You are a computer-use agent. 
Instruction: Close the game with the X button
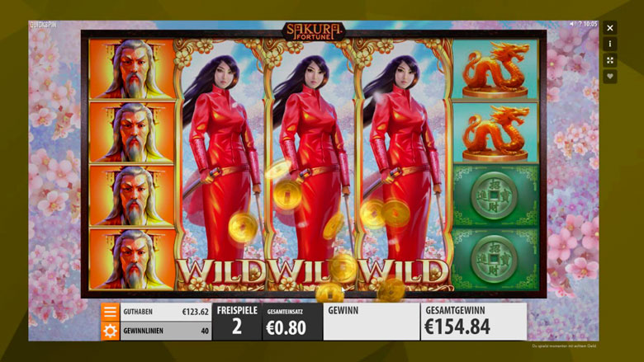coord(610,28)
